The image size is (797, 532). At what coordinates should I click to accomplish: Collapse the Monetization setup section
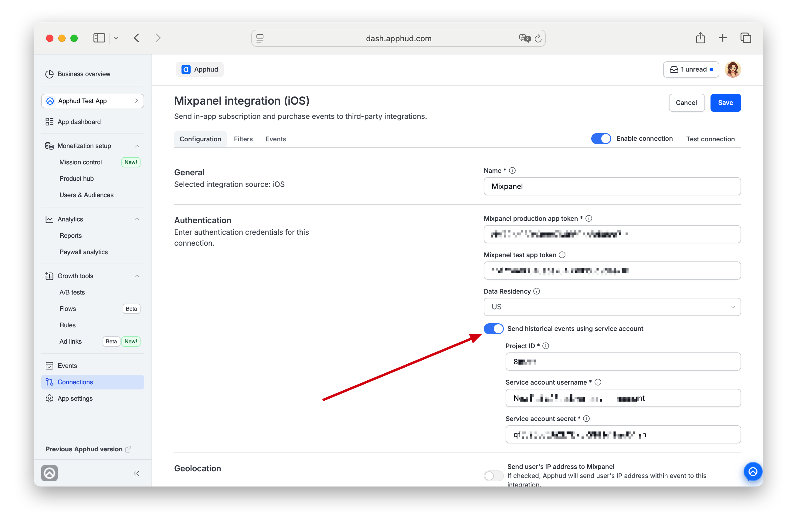click(137, 146)
